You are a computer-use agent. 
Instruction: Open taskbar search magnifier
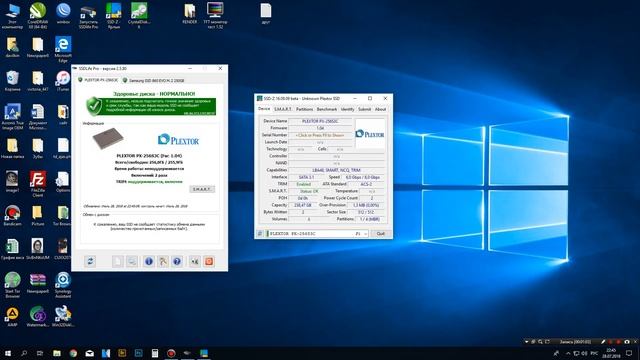tap(24, 353)
